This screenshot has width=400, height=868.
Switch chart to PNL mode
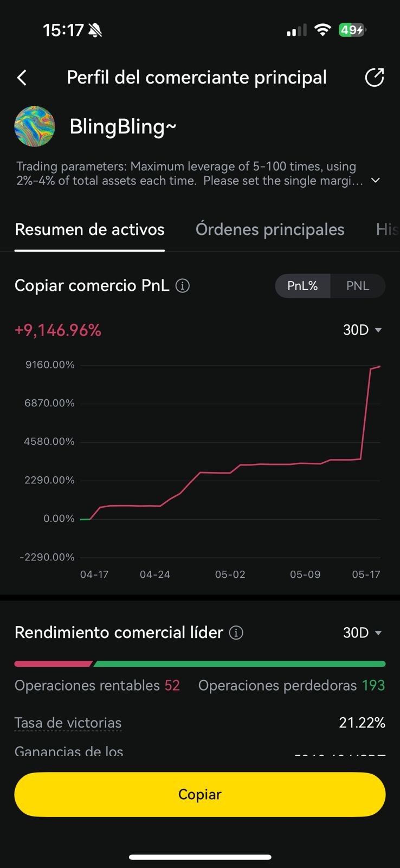point(358,286)
